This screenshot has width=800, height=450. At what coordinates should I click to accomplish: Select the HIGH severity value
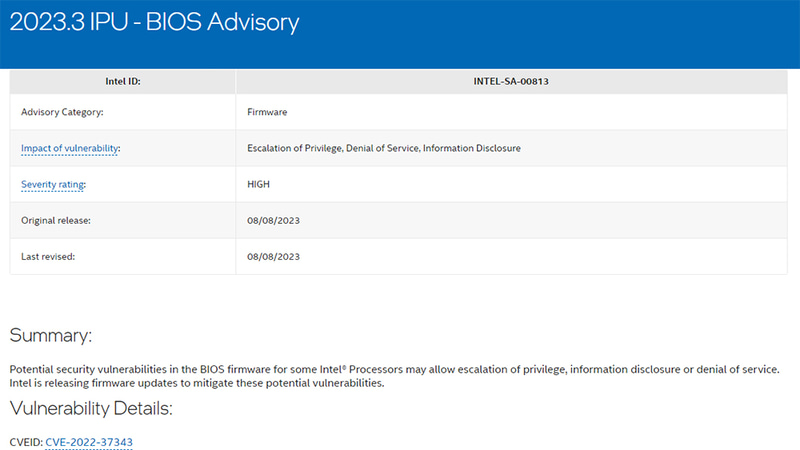pyautogui.click(x=260, y=184)
